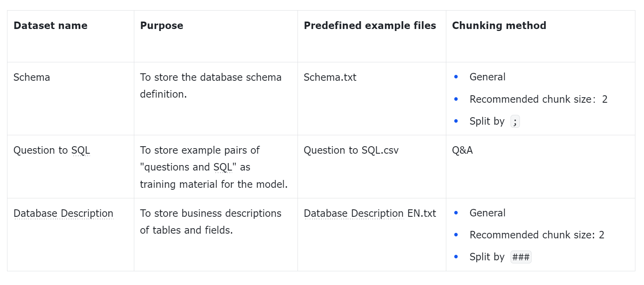Viewport: 644px width, 285px height.
Task: Click recommended chunk size in Schema row
Action: [x=538, y=99]
